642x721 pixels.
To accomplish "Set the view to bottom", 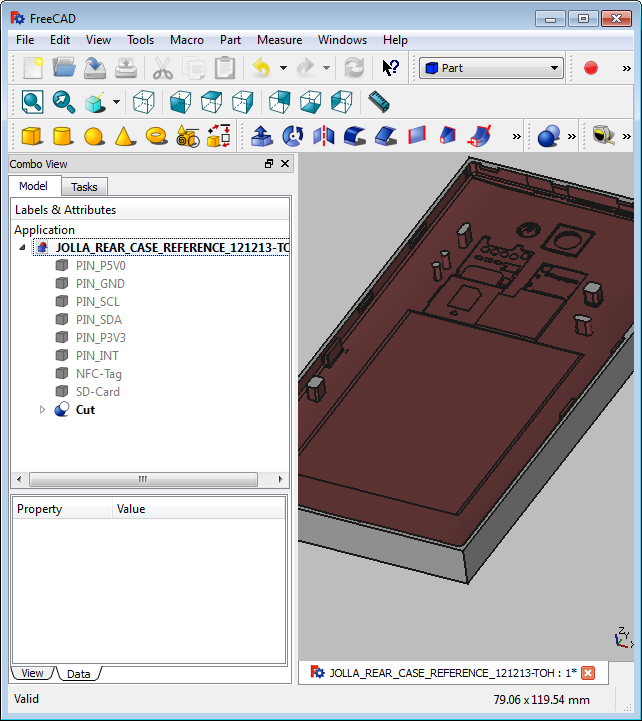I will (310, 102).
